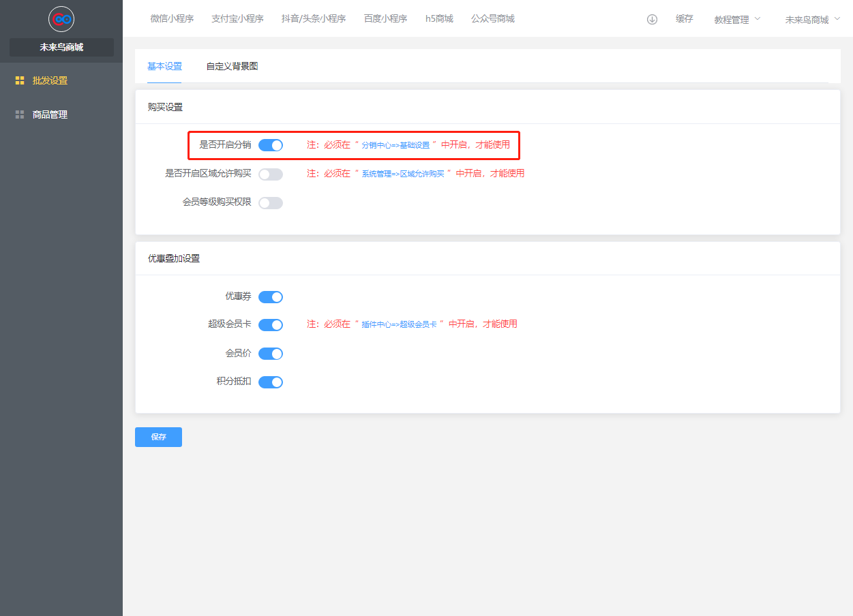This screenshot has width=853, height=616.
Task: Click the blue 保存 button
Action: (158, 437)
